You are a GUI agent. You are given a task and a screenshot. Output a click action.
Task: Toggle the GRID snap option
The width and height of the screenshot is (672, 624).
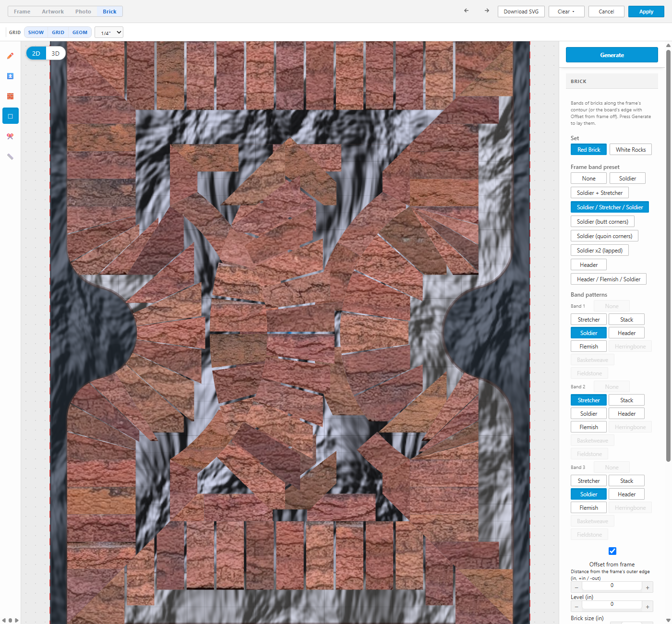58,33
